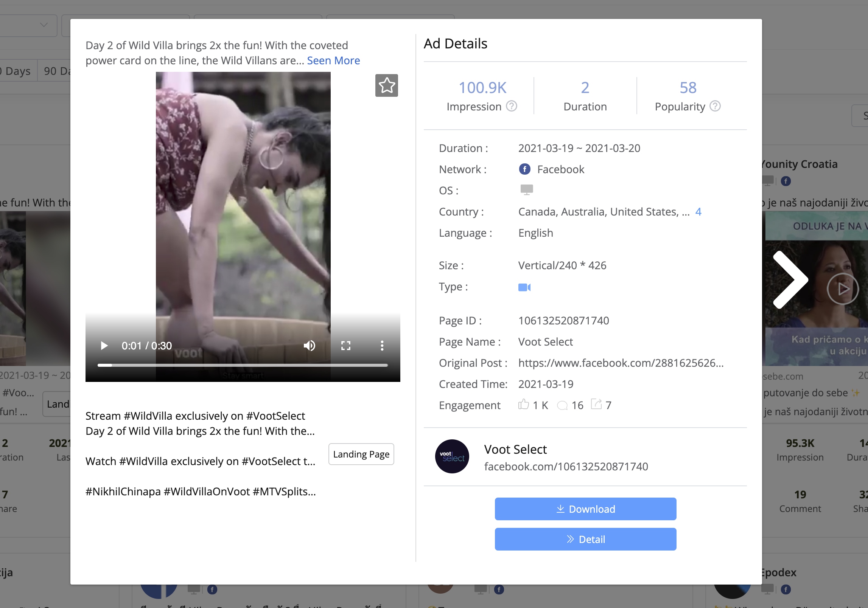
Task: Click the Younity Croatia Facebook icon behind dialog
Action: point(786,181)
